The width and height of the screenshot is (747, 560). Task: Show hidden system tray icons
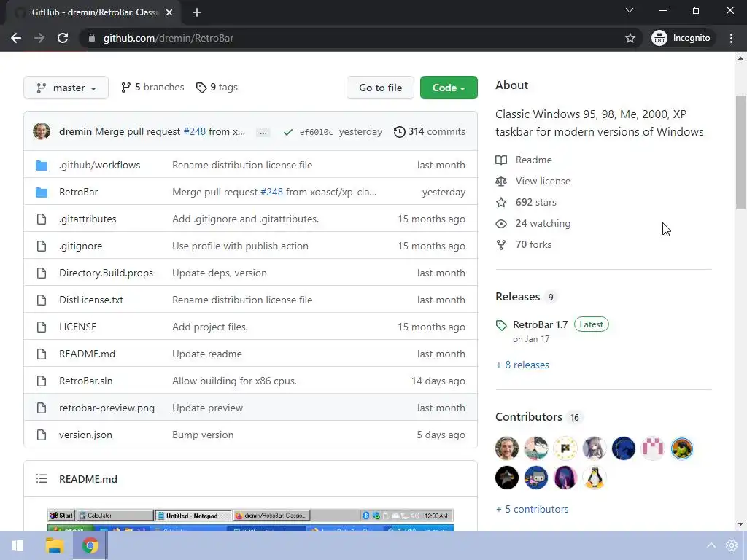point(711,545)
